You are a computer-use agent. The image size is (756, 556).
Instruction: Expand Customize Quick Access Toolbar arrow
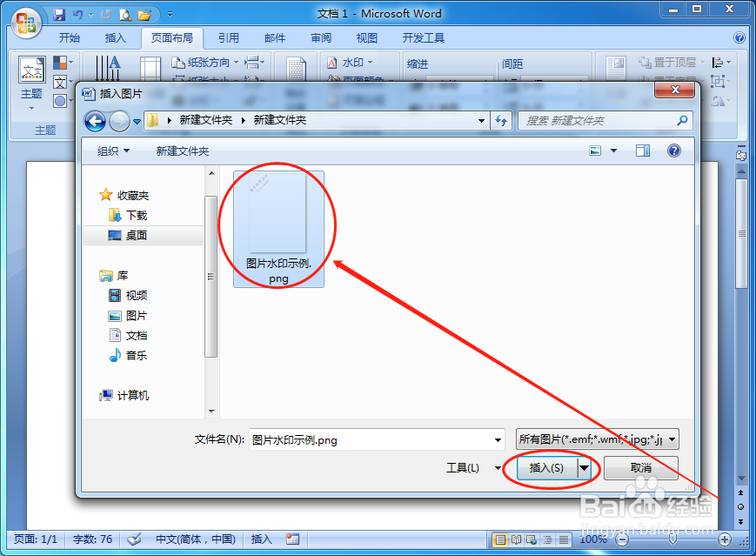(170, 15)
